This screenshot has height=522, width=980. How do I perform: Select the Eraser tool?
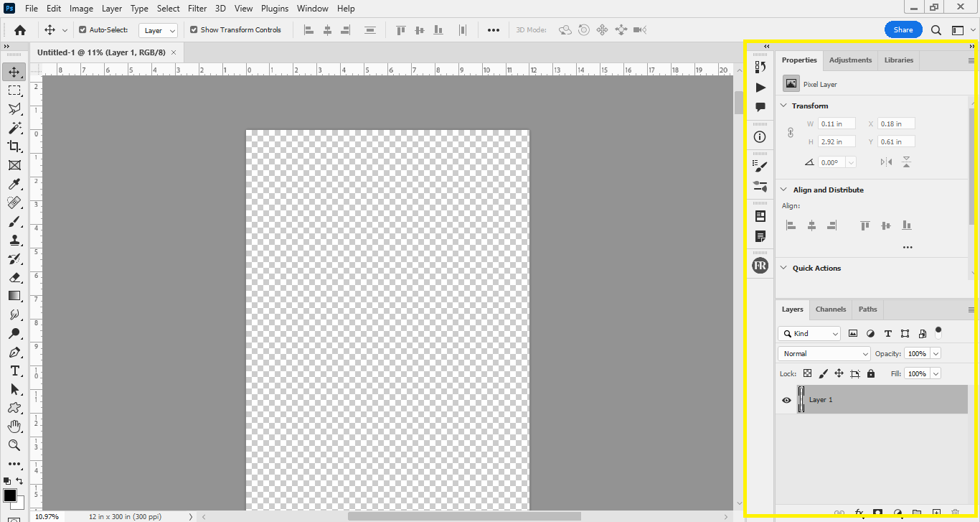(14, 277)
